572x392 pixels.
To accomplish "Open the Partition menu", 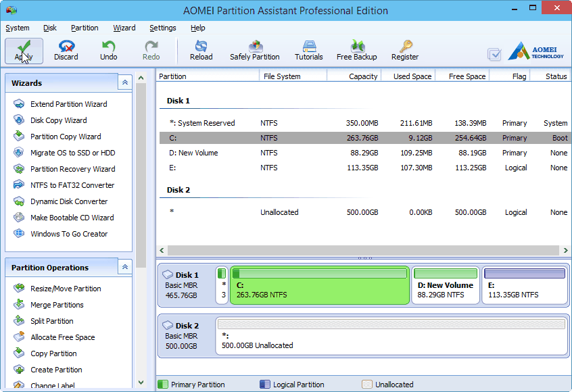I will (x=85, y=28).
